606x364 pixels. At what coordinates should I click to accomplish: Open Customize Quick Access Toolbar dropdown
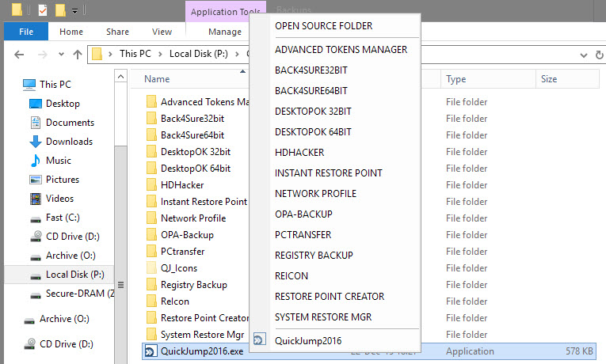tap(75, 11)
